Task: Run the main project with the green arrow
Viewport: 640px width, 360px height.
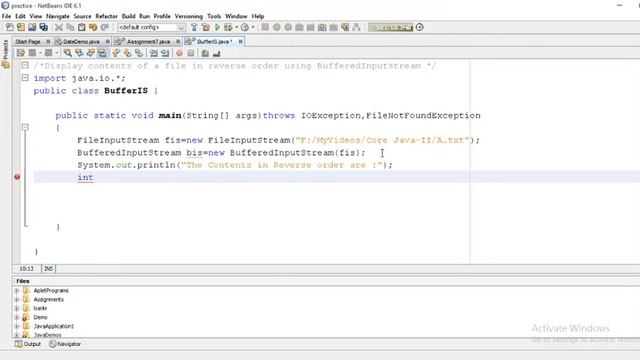Action: pos(217,27)
